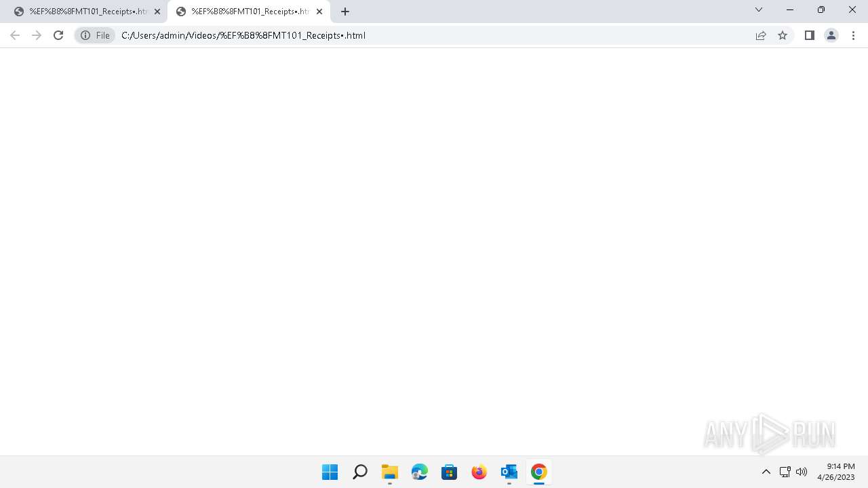The image size is (868, 488).
Task: Open taskbar Search
Action: (360, 472)
